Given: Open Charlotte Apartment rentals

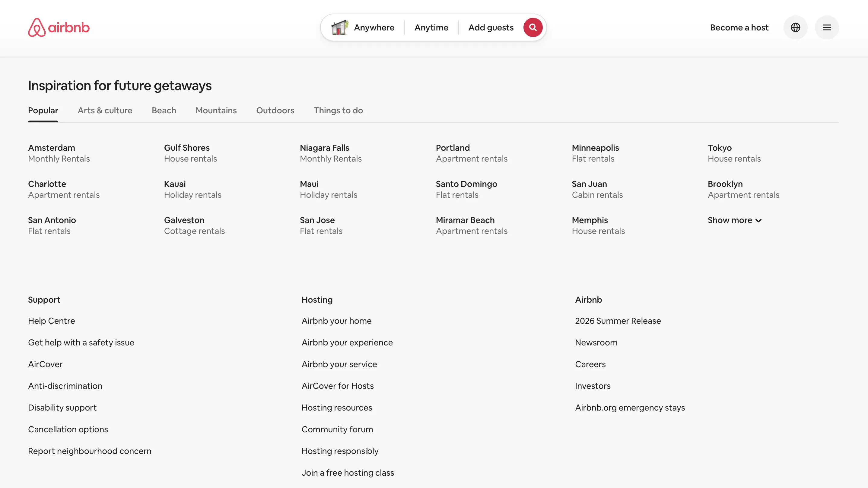Looking at the screenshot, I should click(x=64, y=189).
